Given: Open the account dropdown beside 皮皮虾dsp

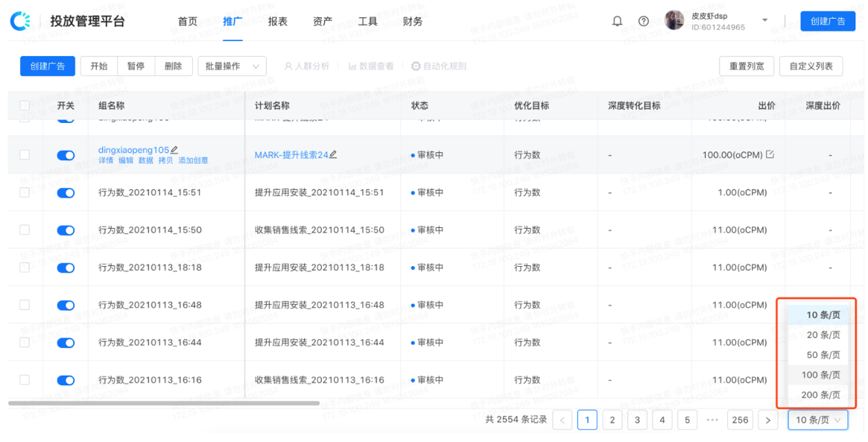Looking at the screenshot, I should [x=764, y=21].
